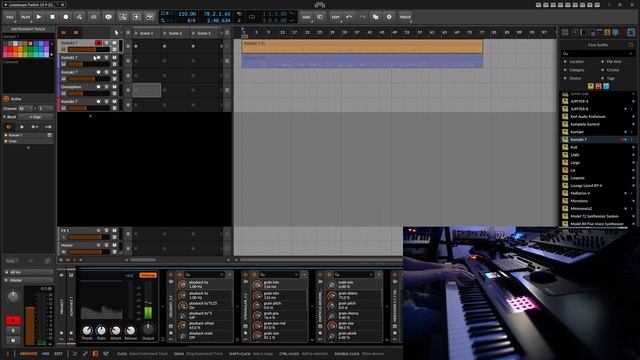Screen dimensions: 640x360
Task: Disarm the red record button on first Kontakt 7 track
Action: (x=98, y=43)
